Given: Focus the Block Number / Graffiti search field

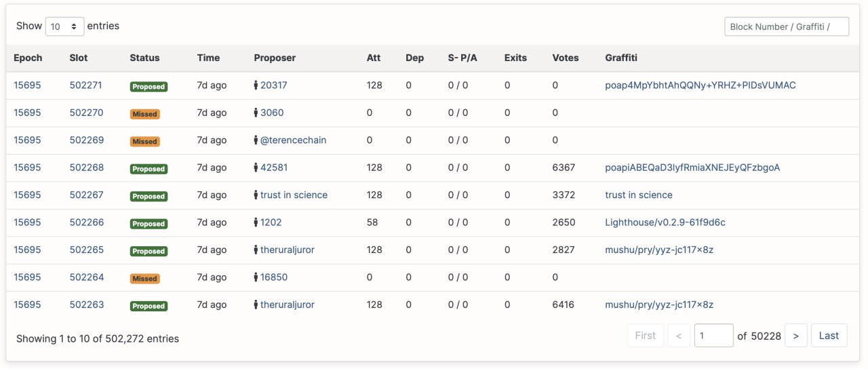Looking at the screenshot, I should [787, 26].
